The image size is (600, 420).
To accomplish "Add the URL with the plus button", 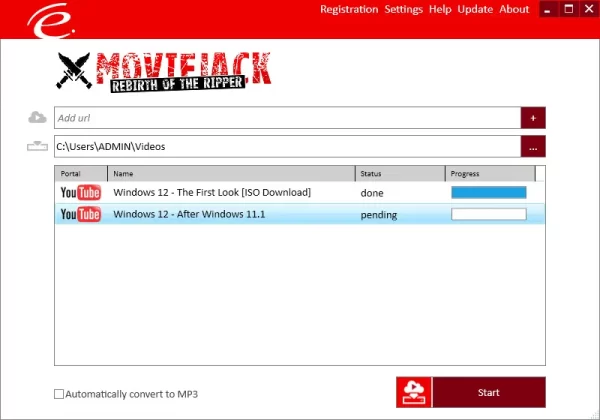I will pyautogui.click(x=533, y=118).
